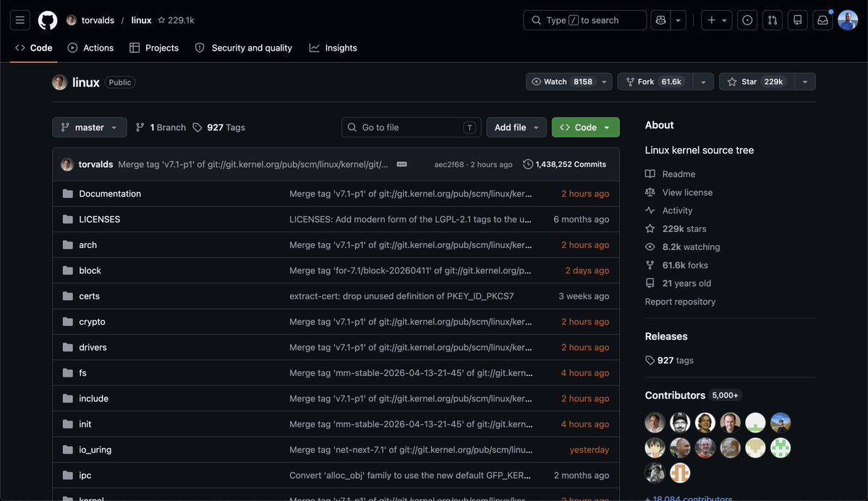
Task: Click the ipc folder icon
Action: [68, 476]
